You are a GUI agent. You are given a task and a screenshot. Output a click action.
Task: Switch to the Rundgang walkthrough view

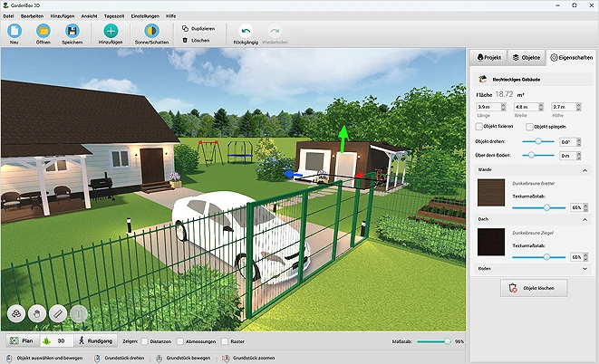point(95,340)
